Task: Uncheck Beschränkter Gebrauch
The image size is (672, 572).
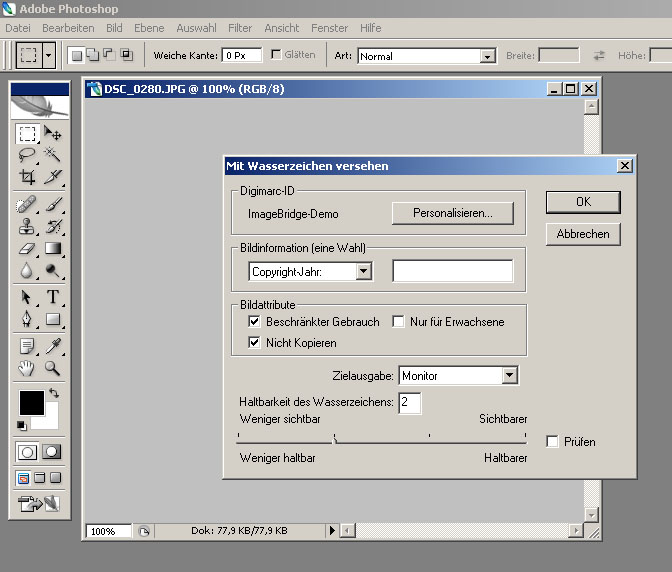Action: point(254,321)
